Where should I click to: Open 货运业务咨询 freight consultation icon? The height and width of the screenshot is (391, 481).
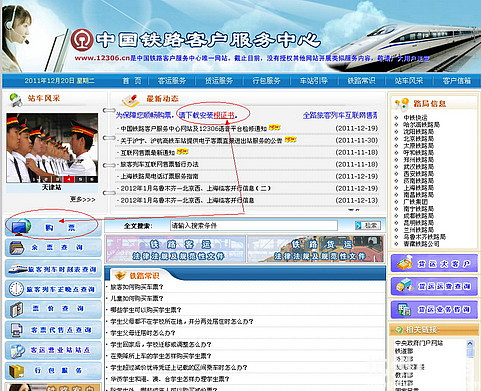click(405, 309)
